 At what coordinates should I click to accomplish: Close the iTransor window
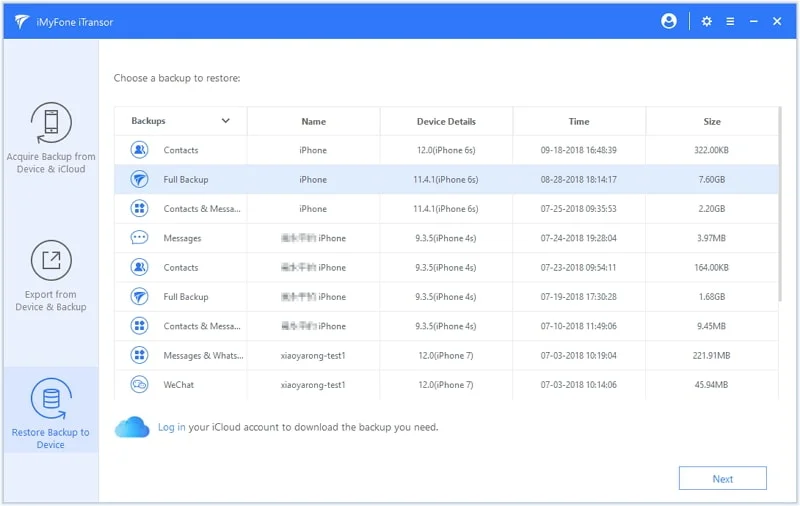click(x=777, y=21)
